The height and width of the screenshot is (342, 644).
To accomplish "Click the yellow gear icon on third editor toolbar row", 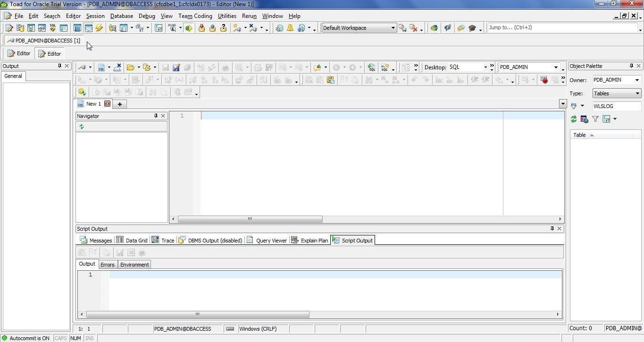I will tap(82, 92).
